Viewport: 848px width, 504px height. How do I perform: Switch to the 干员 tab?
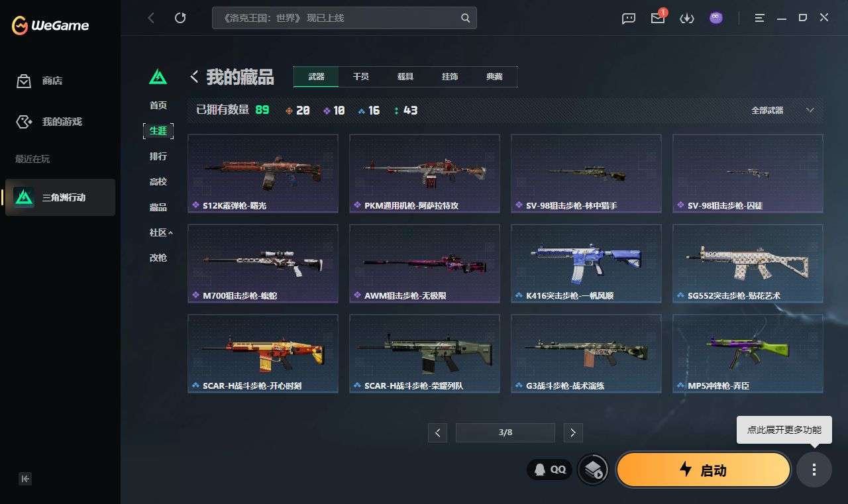(361, 77)
